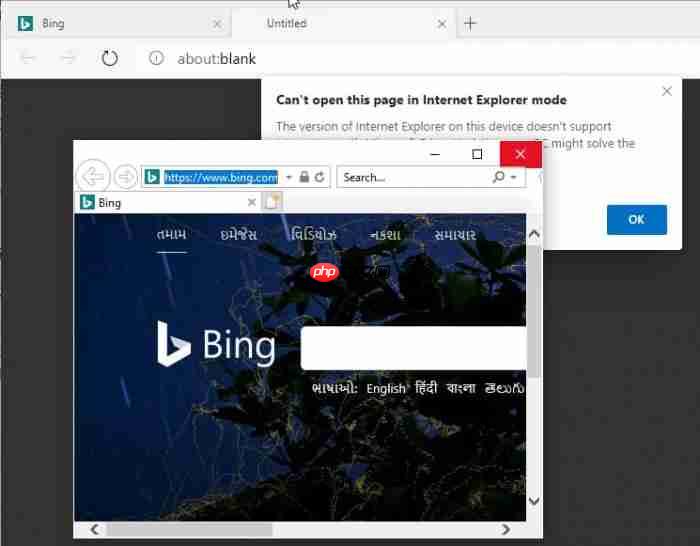
Task: Switch Bing language to हिंदी
Action: click(426, 388)
